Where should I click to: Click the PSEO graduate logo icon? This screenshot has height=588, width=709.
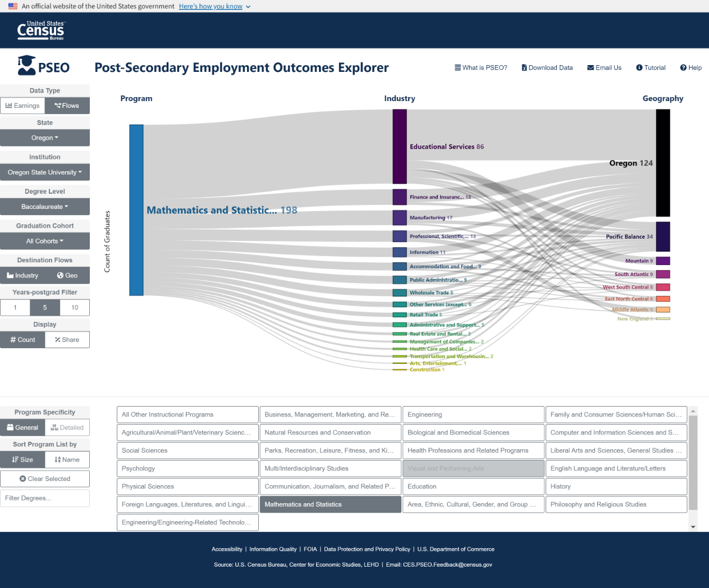point(26,66)
